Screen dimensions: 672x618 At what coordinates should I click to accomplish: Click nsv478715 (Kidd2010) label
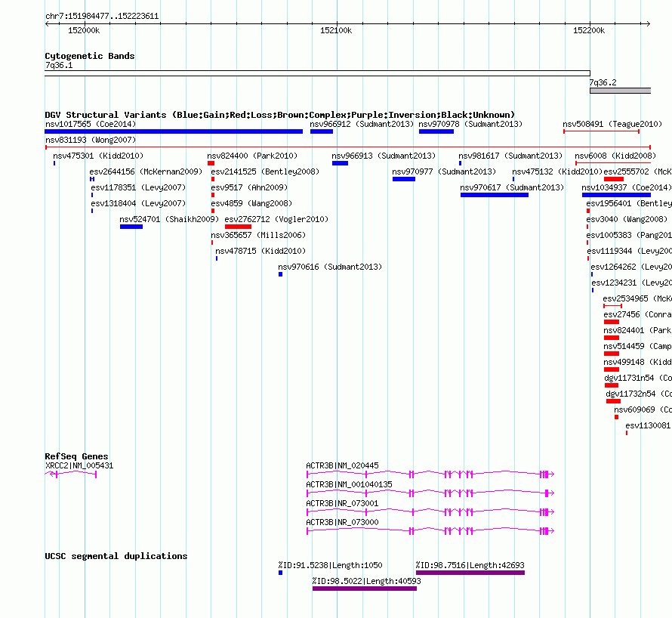pos(260,251)
